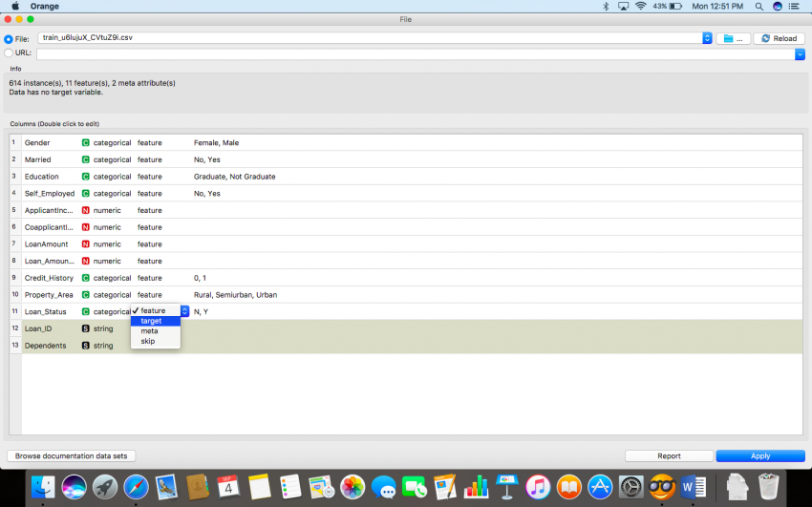Click the Report button
Viewport: 812px width, 507px height.
(x=669, y=456)
